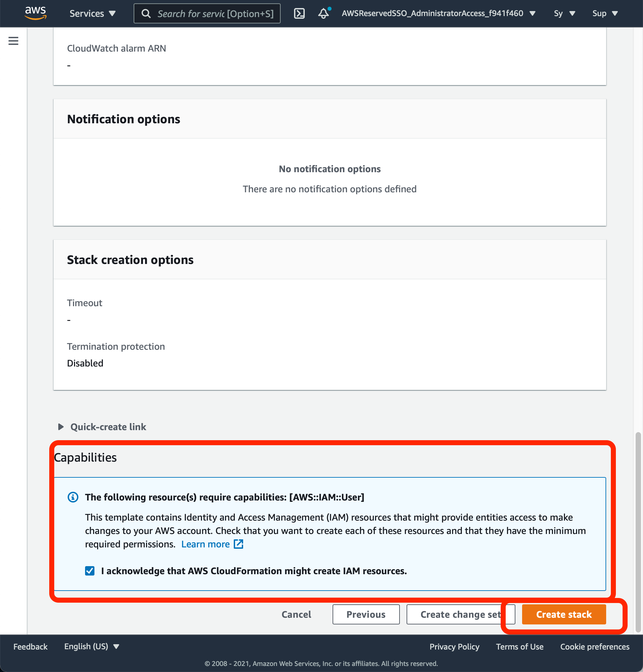This screenshot has width=643, height=672.
Task: Open the search for services field
Action: tap(206, 13)
